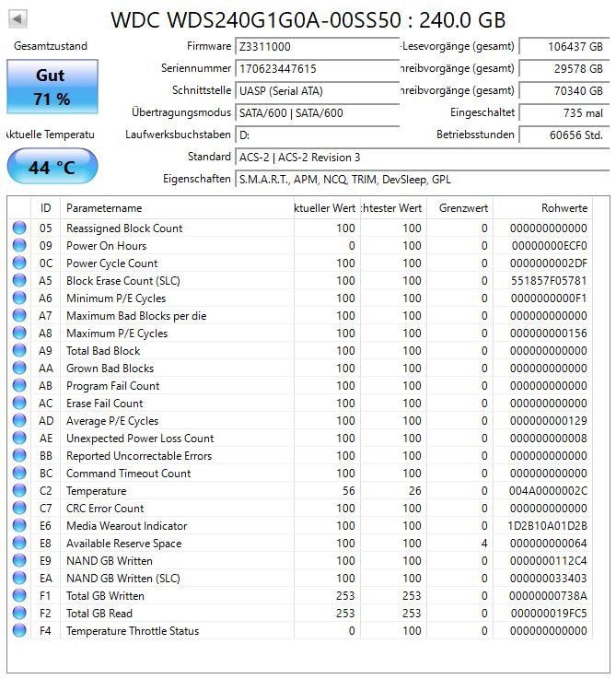
Task: Click the status icon for Erase Fail Count
Action: pyautogui.click(x=19, y=403)
